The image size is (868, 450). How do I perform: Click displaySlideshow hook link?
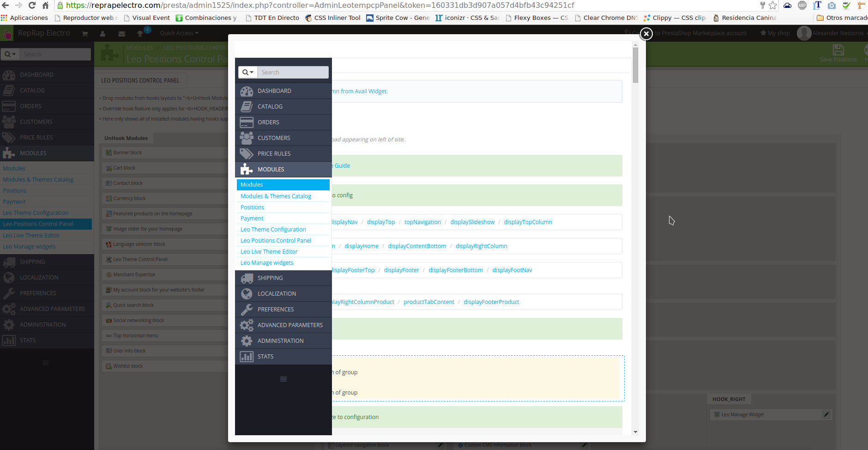click(x=472, y=222)
